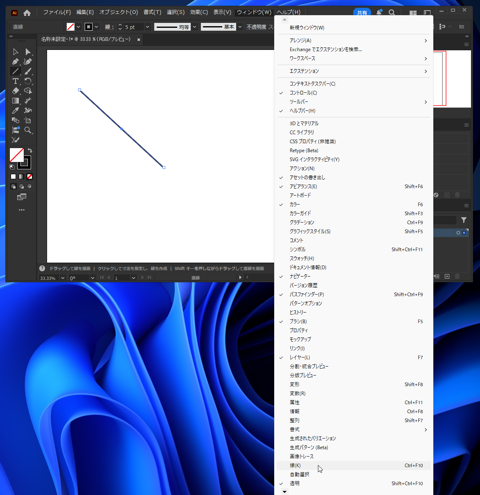Open the 編集(E) menu
Viewport: 480px width, 495px height.
[x=85, y=12]
